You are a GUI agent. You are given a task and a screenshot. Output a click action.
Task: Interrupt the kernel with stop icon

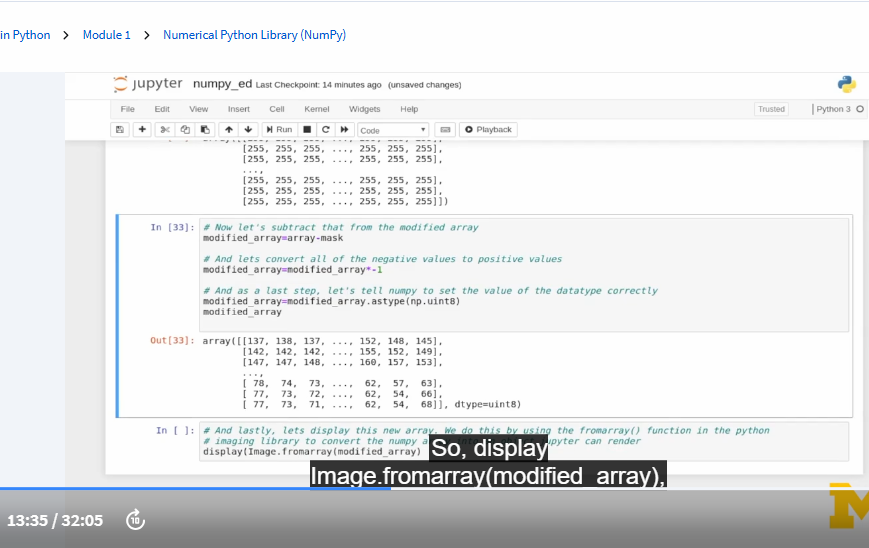click(307, 130)
